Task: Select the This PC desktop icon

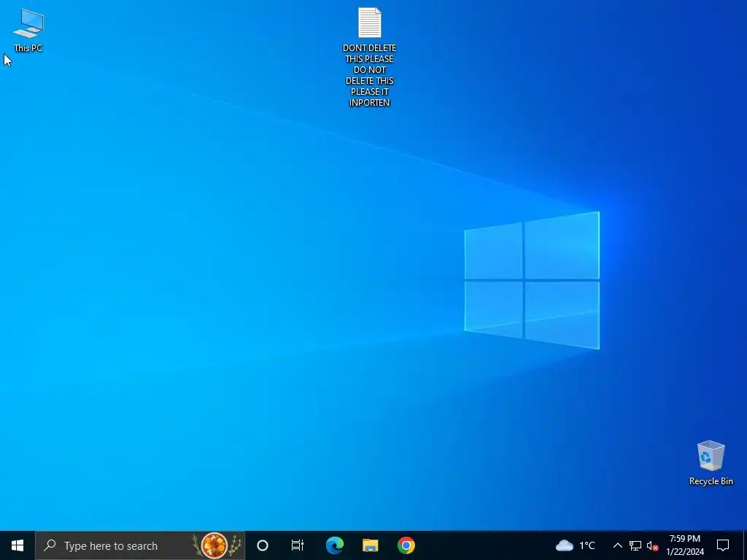Action: [x=28, y=29]
